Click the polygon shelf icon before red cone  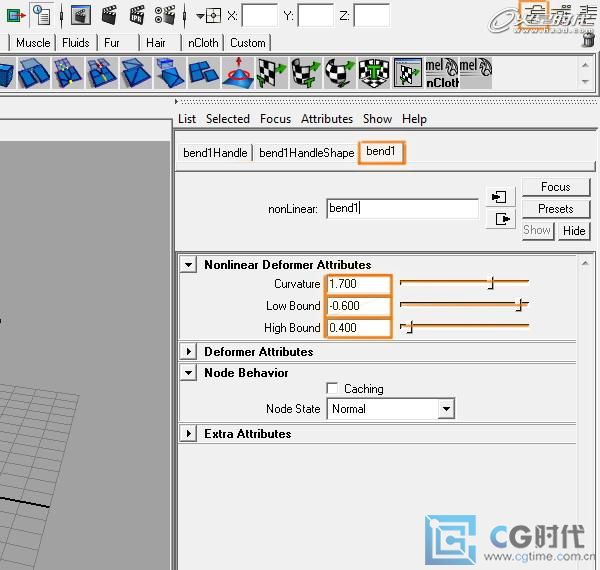(203, 73)
